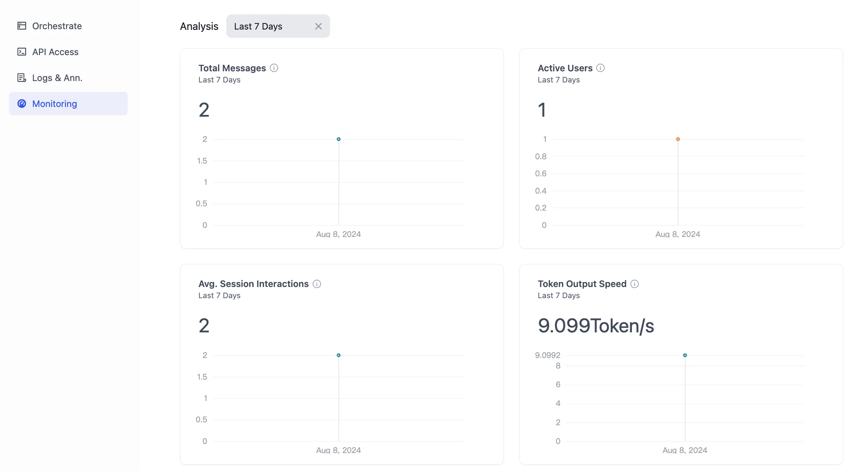Click the Total Messages card title
The width and height of the screenshot is (868, 471).
click(232, 68)
